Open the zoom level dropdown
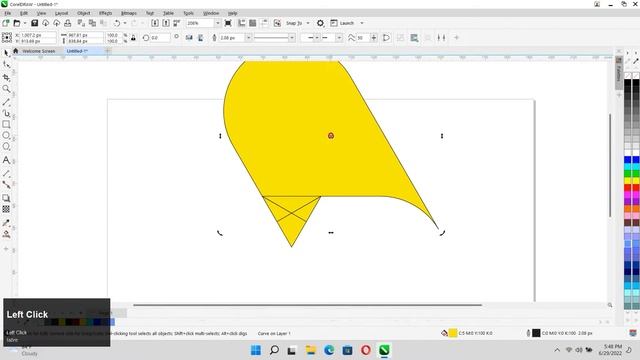The width and height of the screenshot is (640, 360). 217,23
